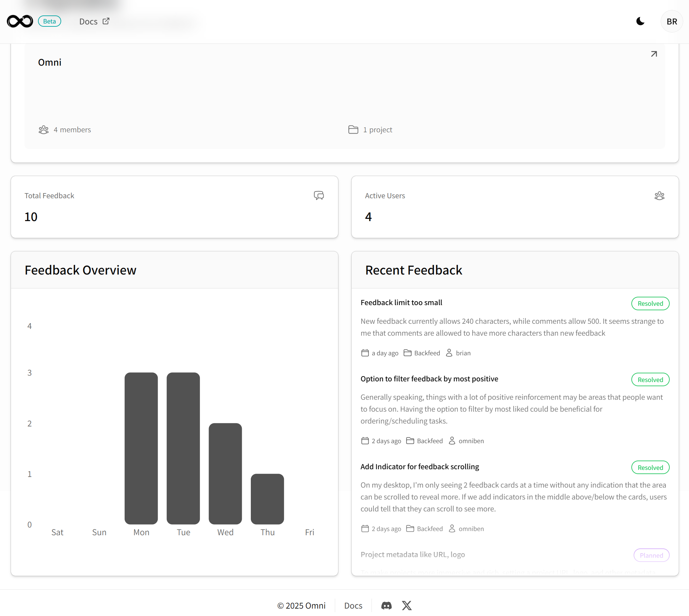Click the members group icon
Viewport: 689px width, 616px height.
tap(43, 130)
